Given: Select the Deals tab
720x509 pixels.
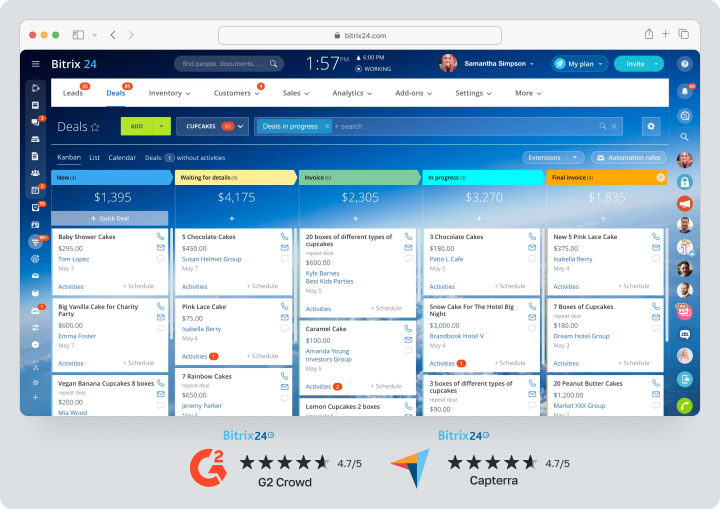Looking at the screenshot, I should point(116,93).
